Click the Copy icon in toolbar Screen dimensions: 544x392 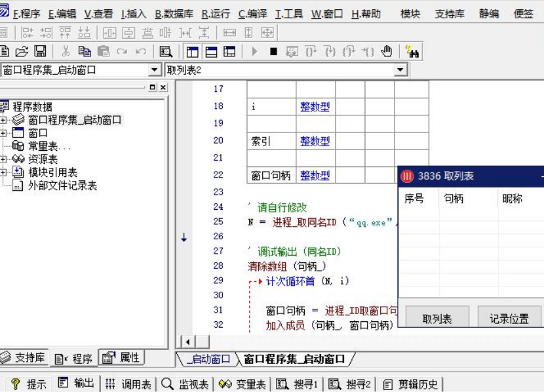pos(85,52)
